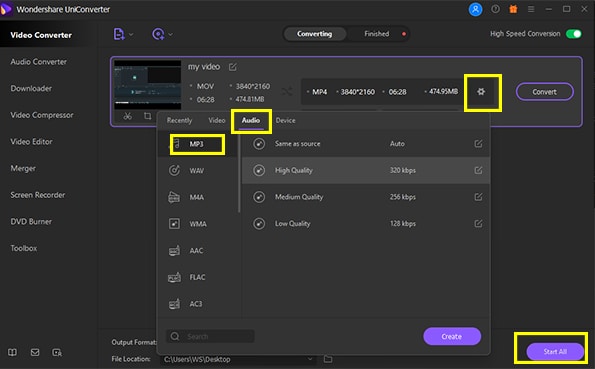Click the shuffle convert arrows icon
The image size is (595, 369).
pyautogui.click(x=287, y=91)
